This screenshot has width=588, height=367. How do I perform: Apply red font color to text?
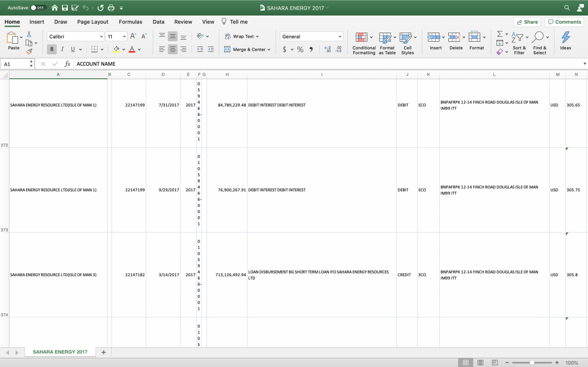point(132,49)
